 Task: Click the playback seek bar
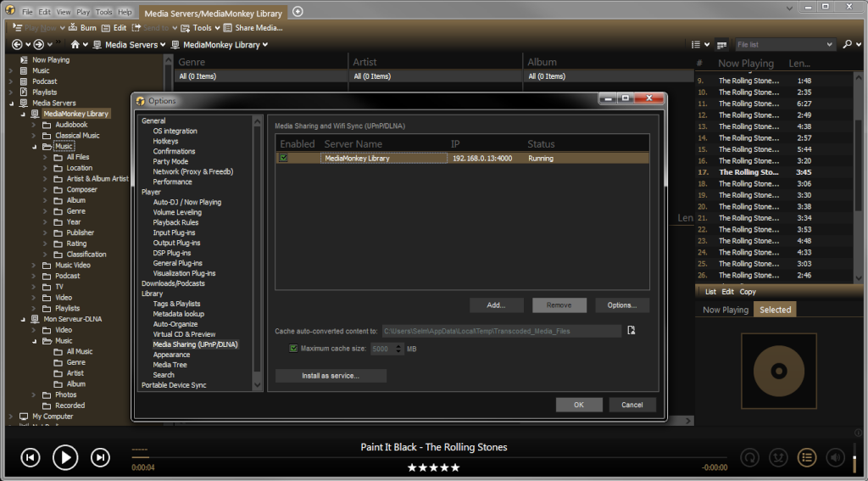pyautogui.click(x=430, y=458)
